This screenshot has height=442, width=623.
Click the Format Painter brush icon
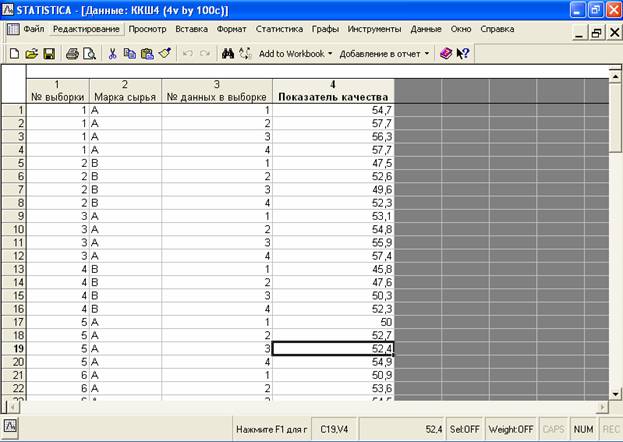[x=164, y=54]
